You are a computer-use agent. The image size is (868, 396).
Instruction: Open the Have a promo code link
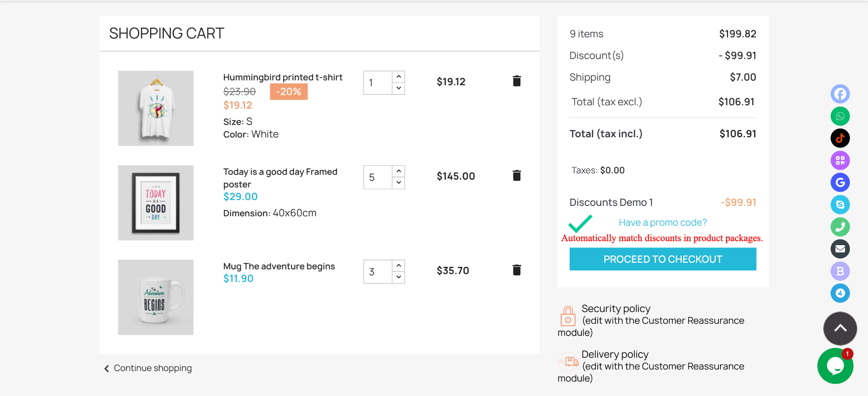[x=662, y=223]
